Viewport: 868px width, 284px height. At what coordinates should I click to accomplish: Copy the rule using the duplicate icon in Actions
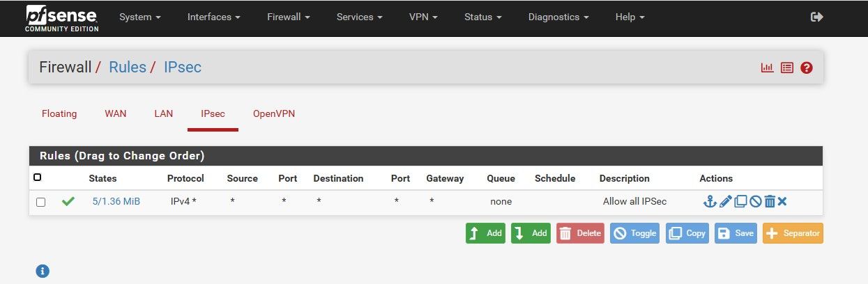tap(740, 202)
